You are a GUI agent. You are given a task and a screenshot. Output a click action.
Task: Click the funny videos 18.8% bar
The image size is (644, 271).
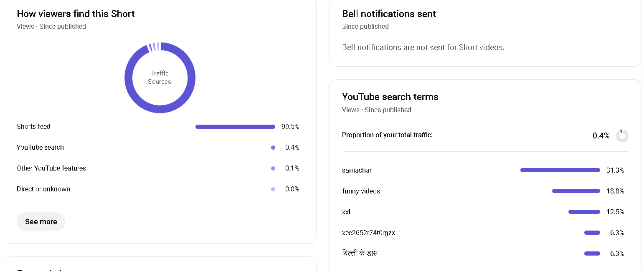(x=576, y=191)
